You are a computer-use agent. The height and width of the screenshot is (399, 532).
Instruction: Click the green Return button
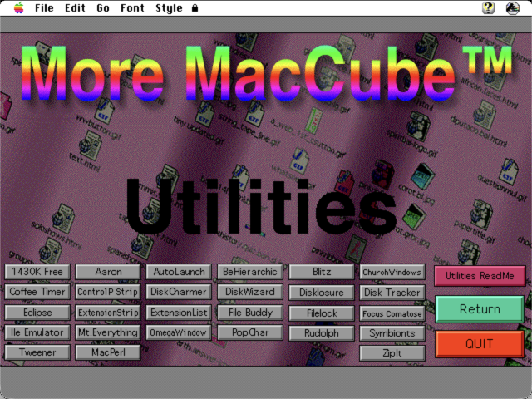(x=480, y=309)
